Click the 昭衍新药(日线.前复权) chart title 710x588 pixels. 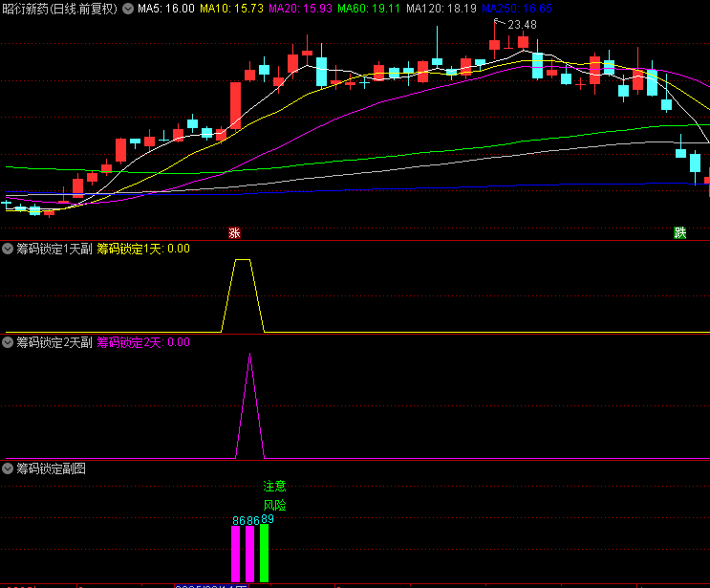coord(60,9)
